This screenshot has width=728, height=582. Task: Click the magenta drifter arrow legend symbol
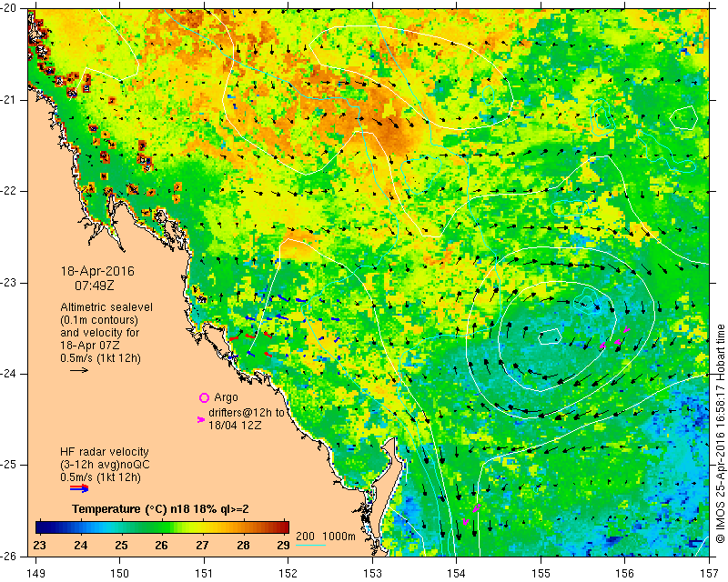[201, 419]
